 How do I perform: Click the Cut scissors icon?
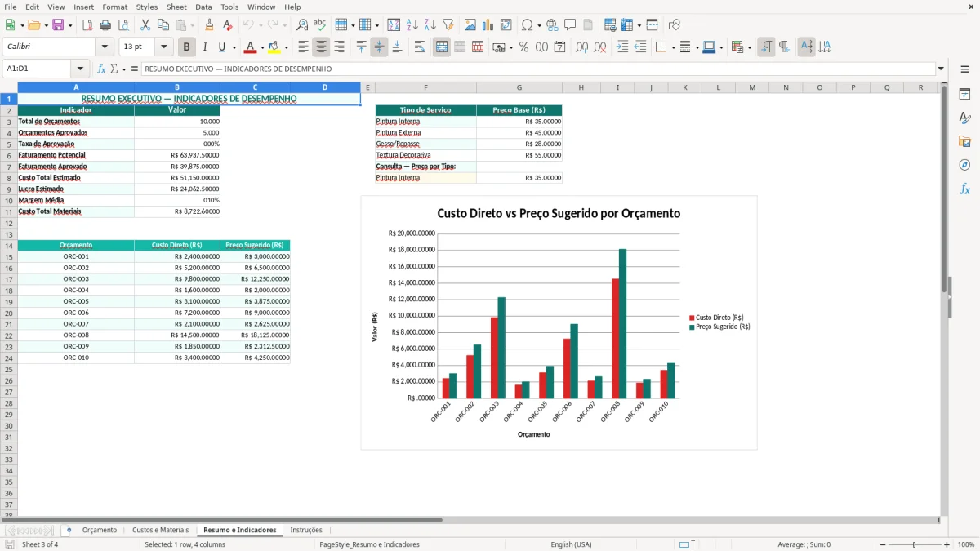pyautogui.click(x=145, y=25)
